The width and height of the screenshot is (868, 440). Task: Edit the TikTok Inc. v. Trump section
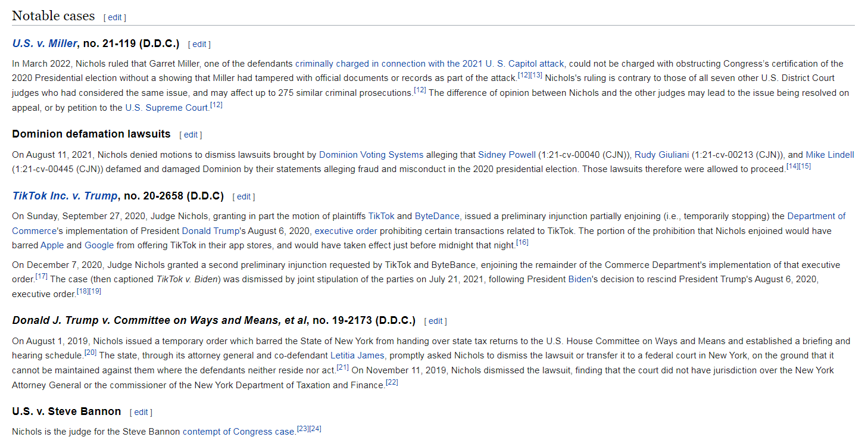point(243,197)
